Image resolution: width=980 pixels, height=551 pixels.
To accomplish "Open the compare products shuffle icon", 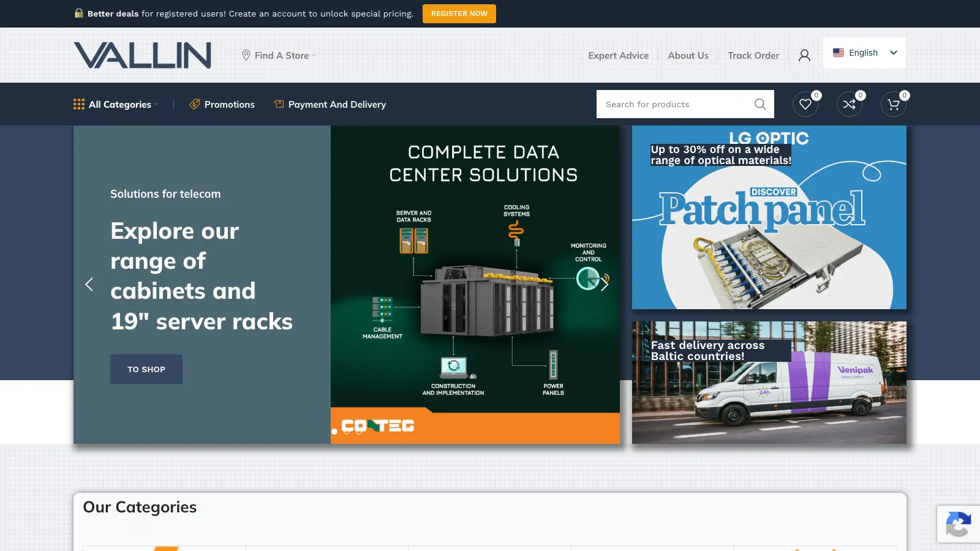I will click(x=850, y=104).
